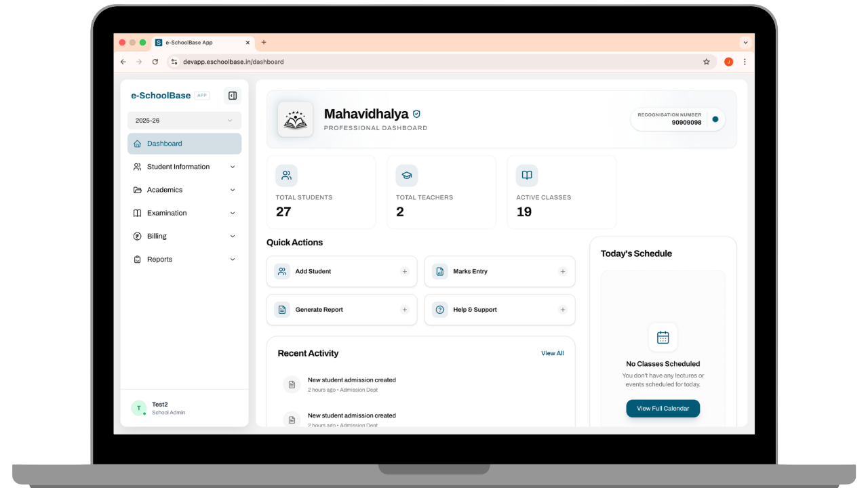Click the Total Teachers graduation cap icon

coord(406,176)
